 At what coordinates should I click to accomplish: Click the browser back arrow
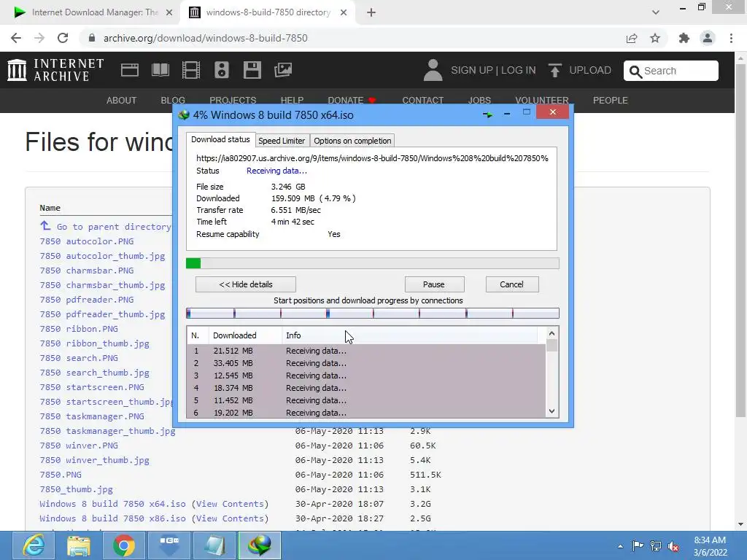coord(16,38)
